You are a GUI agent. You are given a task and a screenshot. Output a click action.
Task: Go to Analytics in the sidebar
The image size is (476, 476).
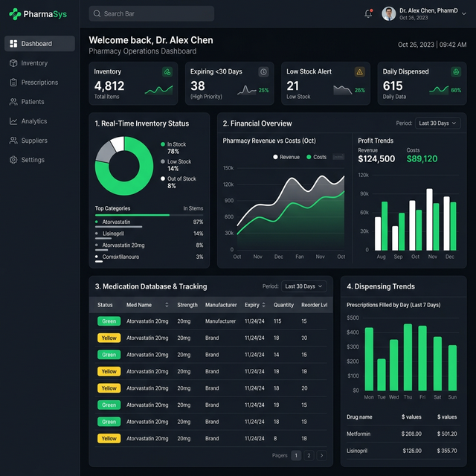(33, 121)
